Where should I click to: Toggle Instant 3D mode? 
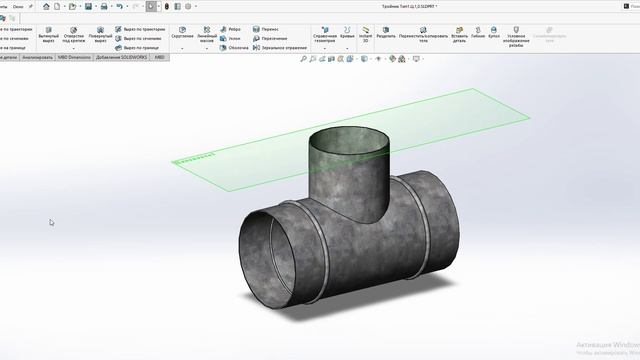click(x=366, y=34)
